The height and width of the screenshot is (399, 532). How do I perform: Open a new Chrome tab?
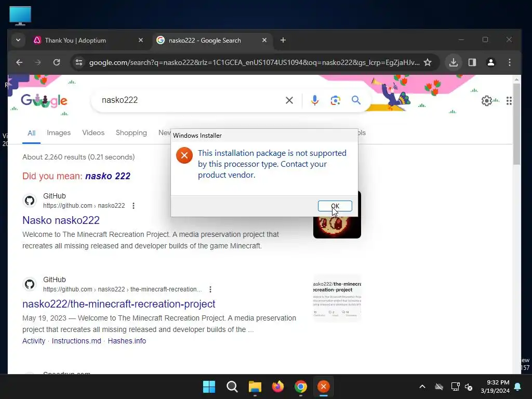point(283,40)
